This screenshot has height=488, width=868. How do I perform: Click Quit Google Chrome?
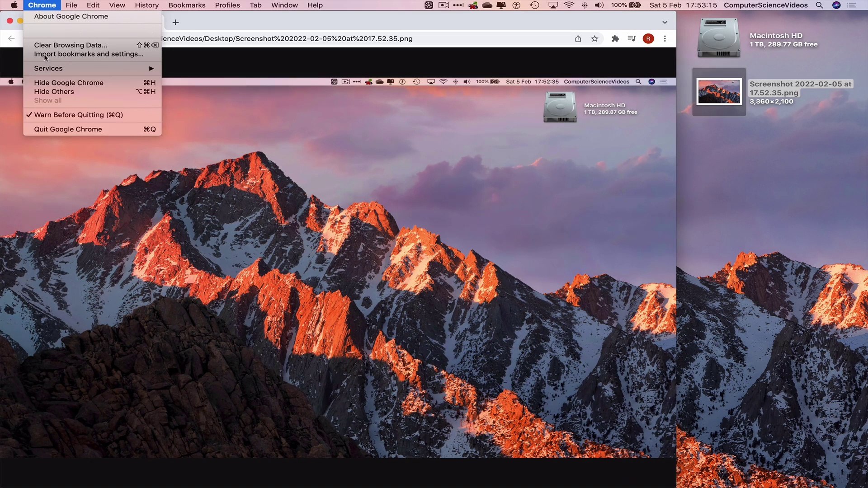(68, 129)
